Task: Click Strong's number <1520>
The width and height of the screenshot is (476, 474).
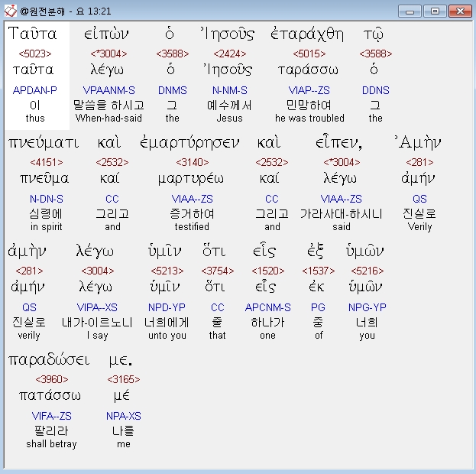Action: 268,271
